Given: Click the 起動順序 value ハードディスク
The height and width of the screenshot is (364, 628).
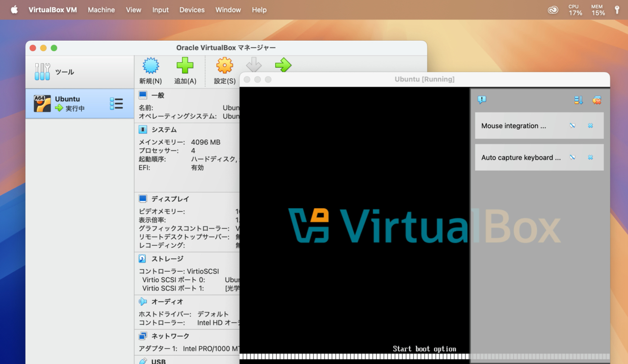Looking at the screenshot, I should pyautogui.click(x=215, y=159).
